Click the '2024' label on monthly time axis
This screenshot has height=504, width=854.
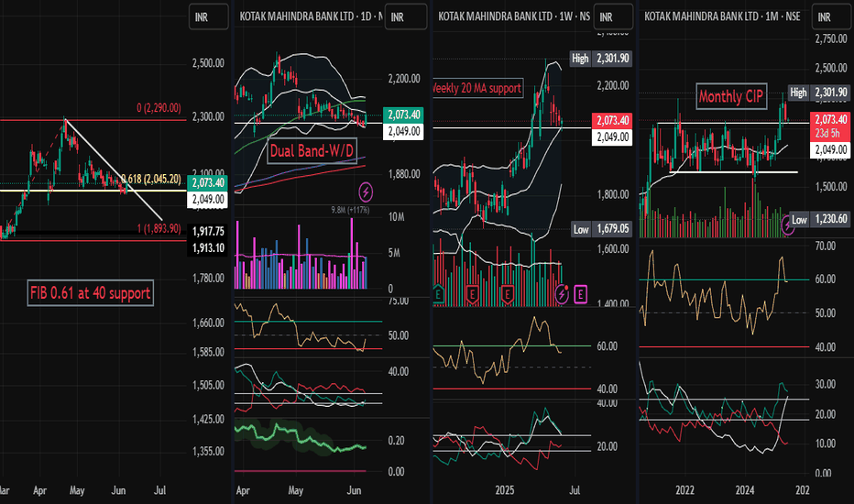745,490
